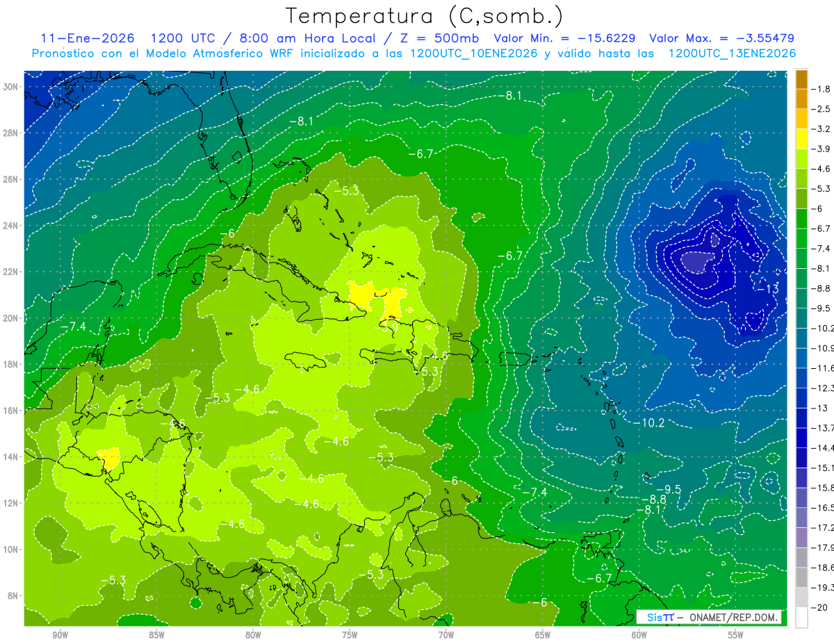
Task: Click the "75W" longitude axis label
Action: 350,635
